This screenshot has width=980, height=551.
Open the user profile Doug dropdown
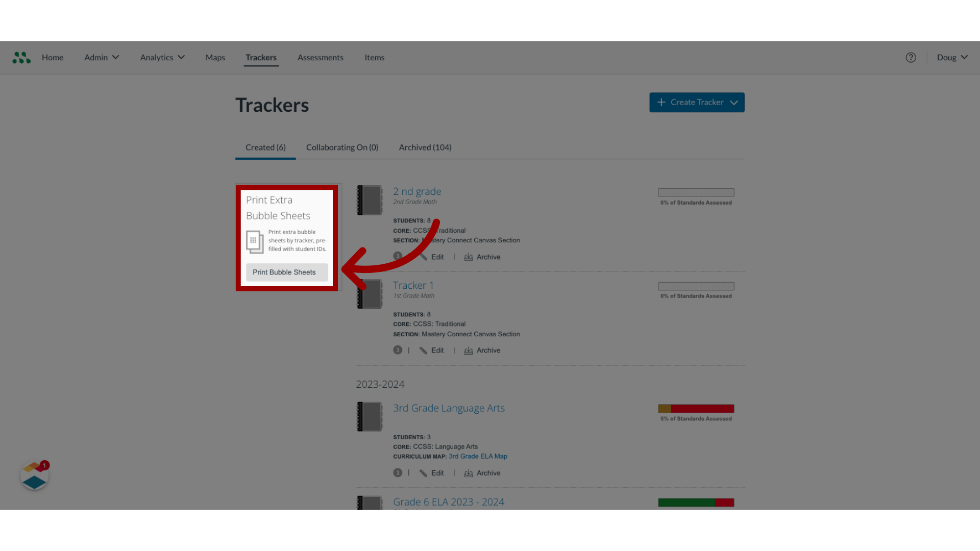952,57
